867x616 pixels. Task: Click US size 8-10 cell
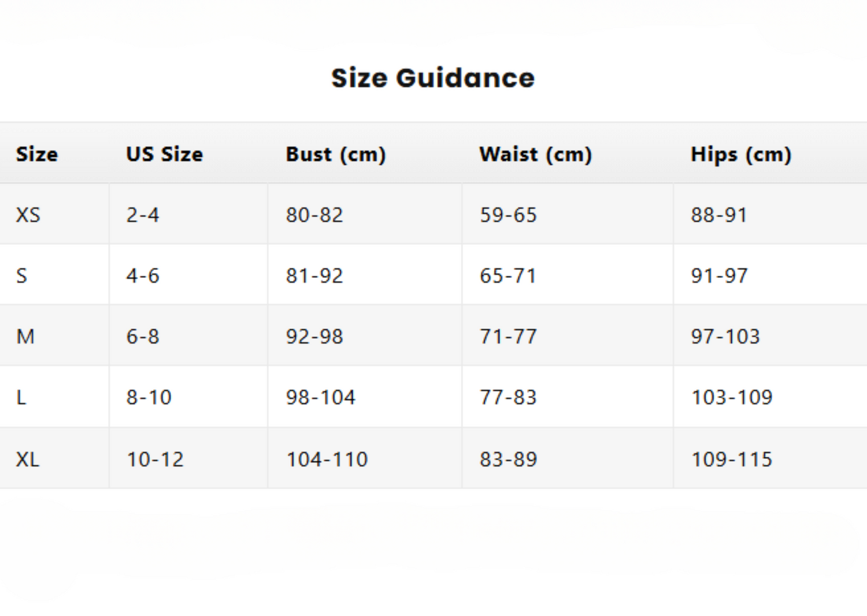pos(149,397)
